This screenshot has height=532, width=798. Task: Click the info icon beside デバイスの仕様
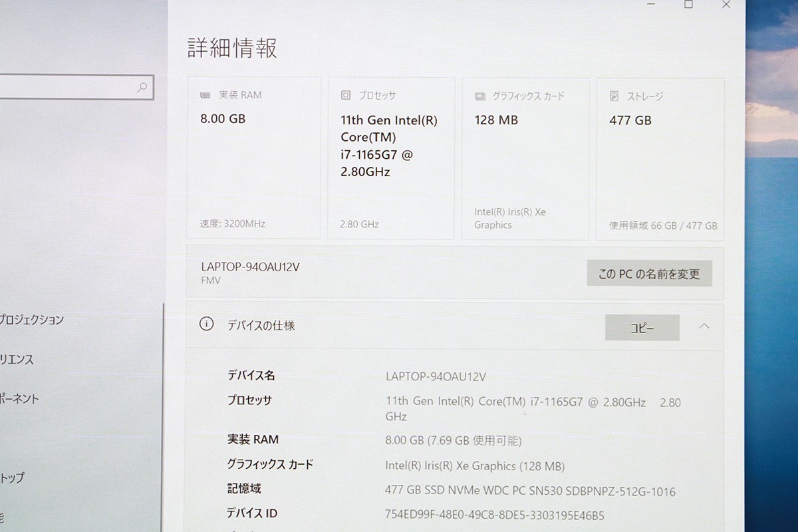[206, 325]
